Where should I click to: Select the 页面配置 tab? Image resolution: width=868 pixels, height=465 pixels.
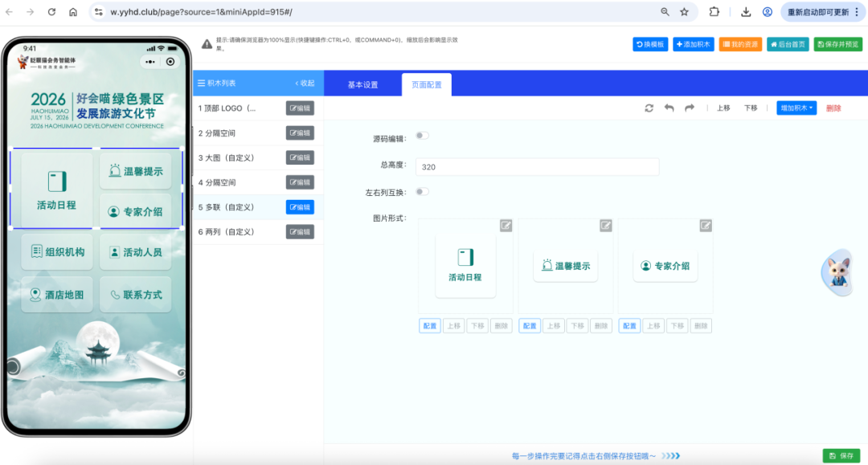[x=427, y=85]
